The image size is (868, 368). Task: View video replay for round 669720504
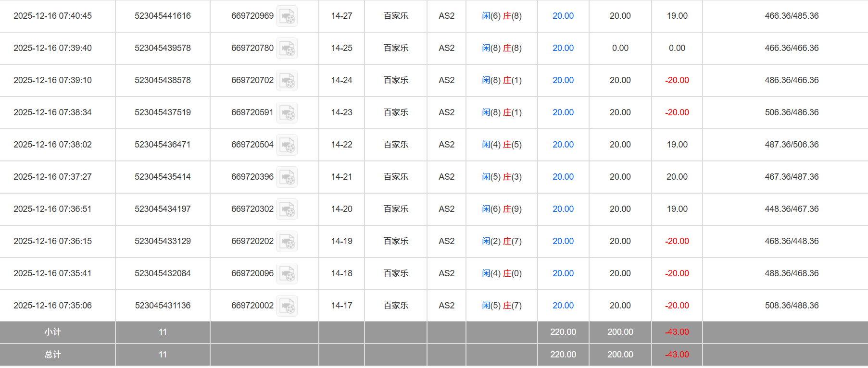[x=287, y=145]
